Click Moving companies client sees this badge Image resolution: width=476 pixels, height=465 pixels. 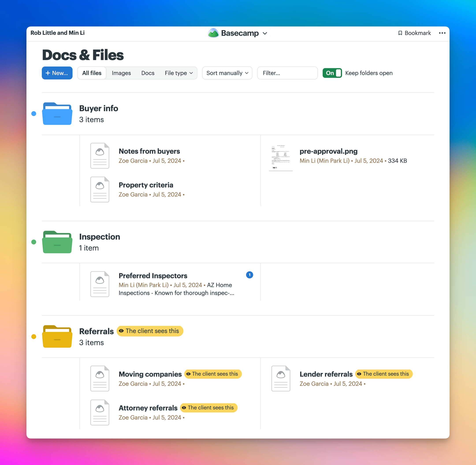[213, 374]
